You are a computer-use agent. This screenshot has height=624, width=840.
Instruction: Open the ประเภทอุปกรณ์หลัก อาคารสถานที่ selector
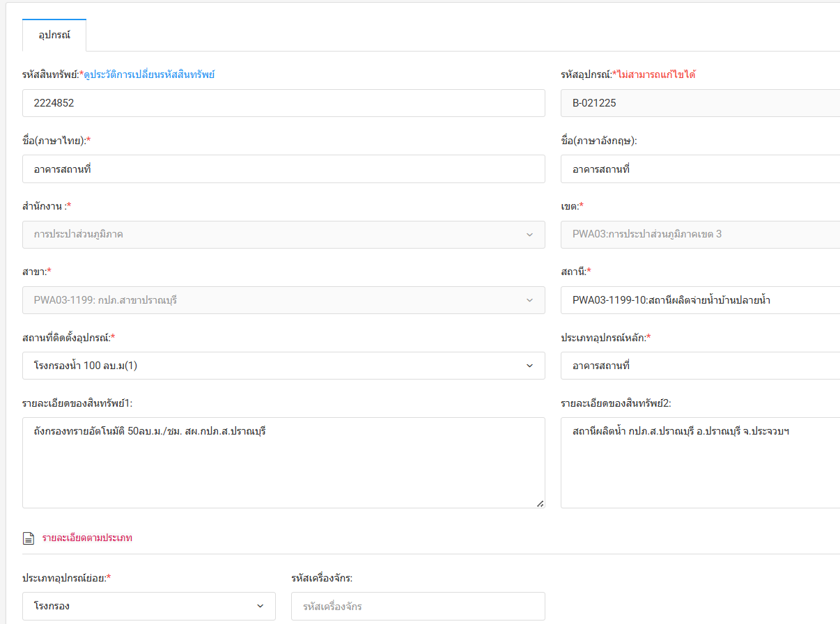click(x=700, y=366)
